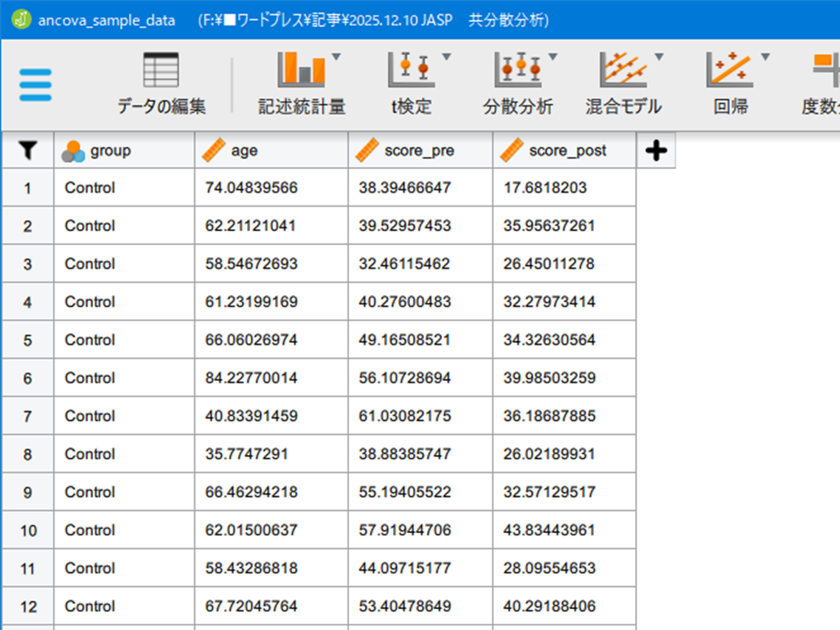Click the 分散分析 ANOVA icon

[x=517, y=70]
